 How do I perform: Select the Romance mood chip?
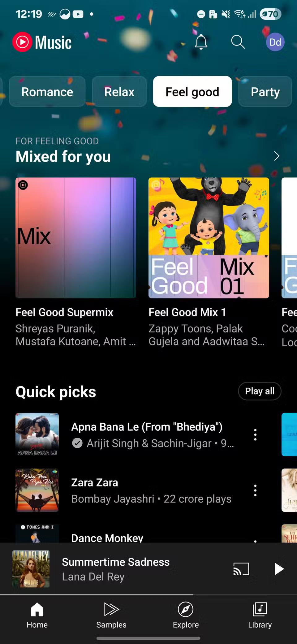pos(47,92)
